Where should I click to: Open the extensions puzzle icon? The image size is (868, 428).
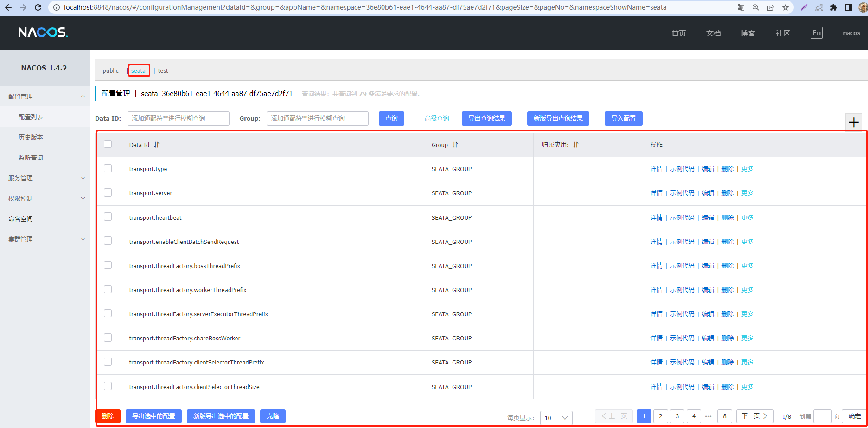834,7
